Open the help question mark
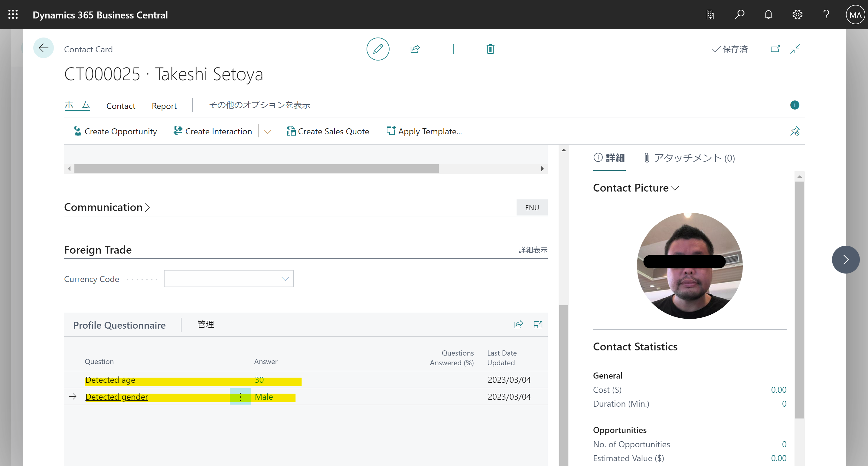This screenshot has width=868, height=466. (x=826, y=15)
